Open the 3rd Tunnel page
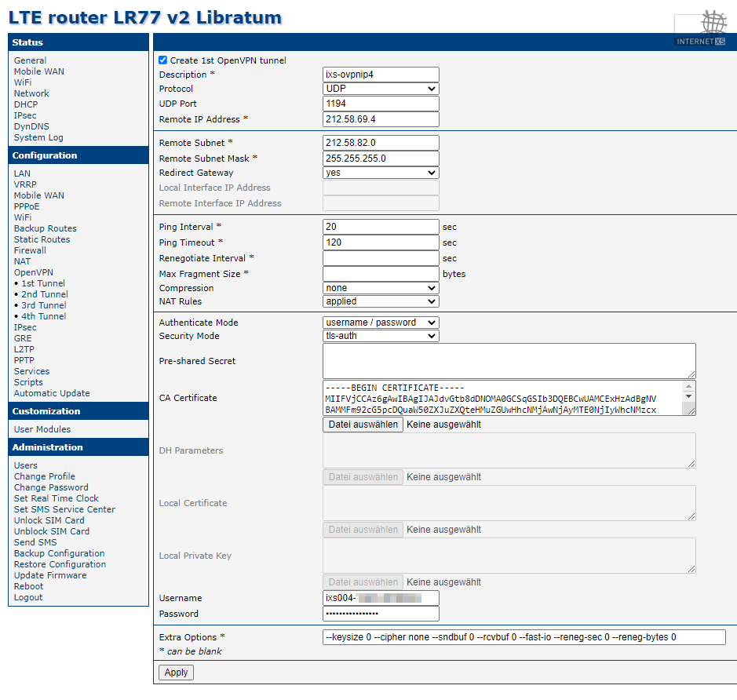 [x=44, y=305]
